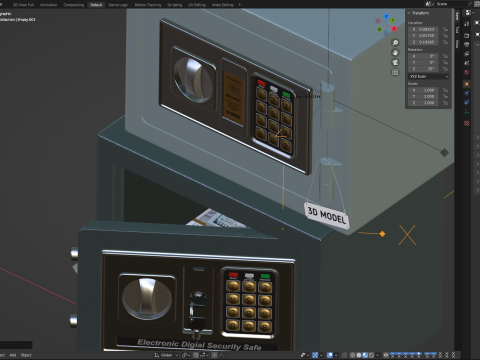Click the red X axis on navigation gizmo
This screenshot has height=360, width=480.
click(x=394, y=29)
